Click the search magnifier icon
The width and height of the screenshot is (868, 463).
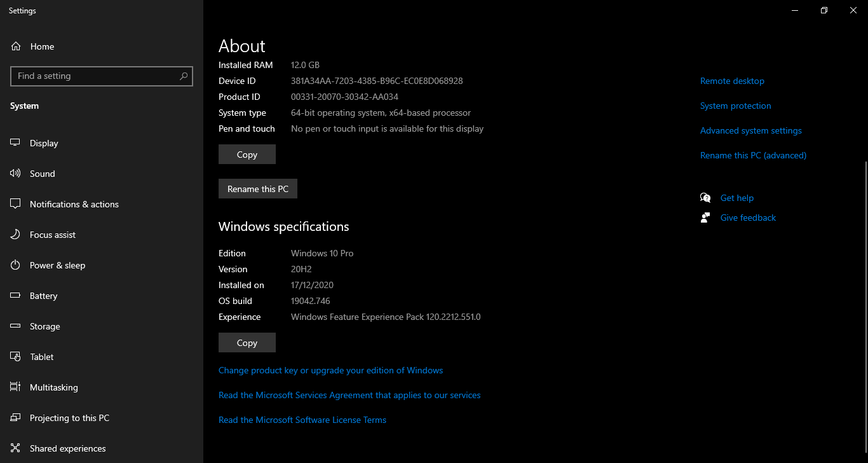point(184,76)
